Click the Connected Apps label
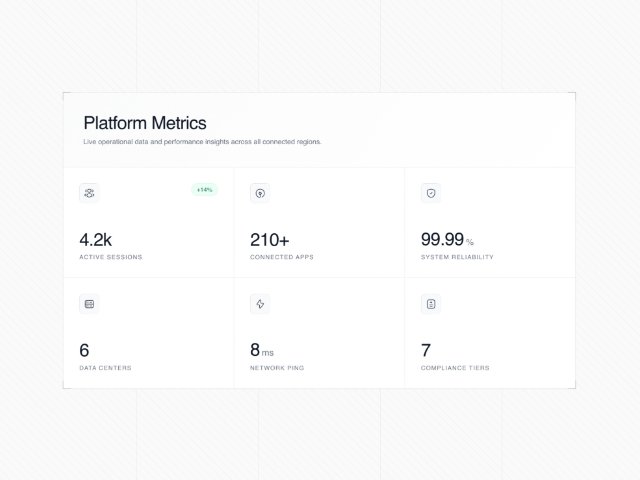This screenshot has height=480, width=640. 281,257
